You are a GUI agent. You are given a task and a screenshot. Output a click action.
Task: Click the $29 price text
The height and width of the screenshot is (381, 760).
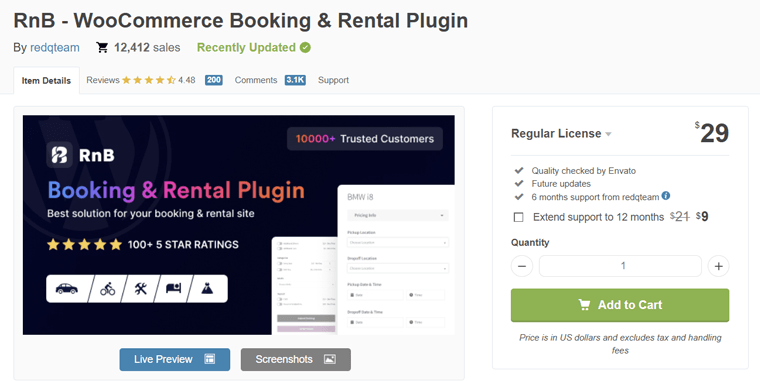coord(712,133)
